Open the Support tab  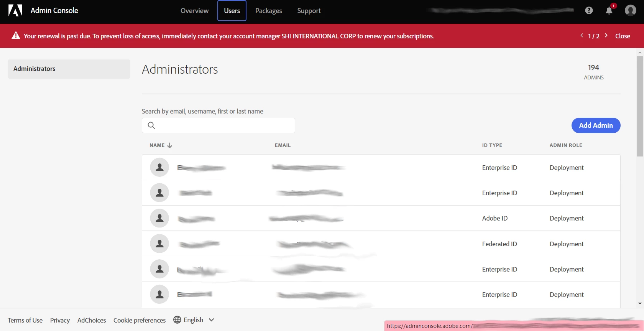[309, 11]
